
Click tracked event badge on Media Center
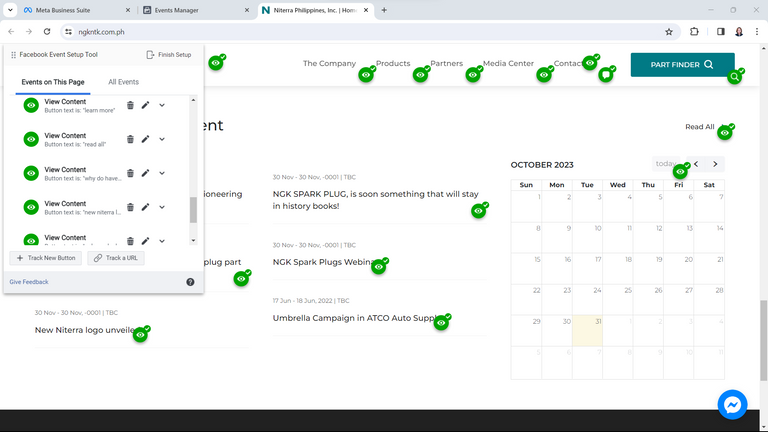pyautogui.click(x=544, y=74)
